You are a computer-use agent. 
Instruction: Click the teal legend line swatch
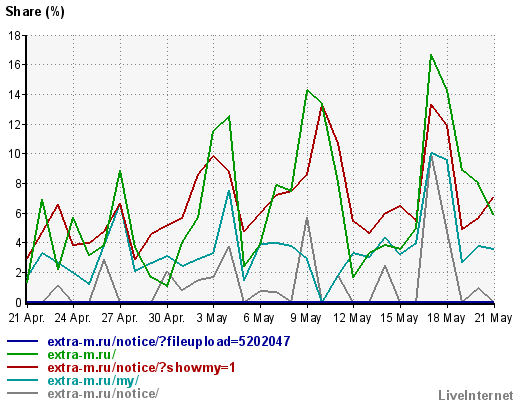point(23,380)
